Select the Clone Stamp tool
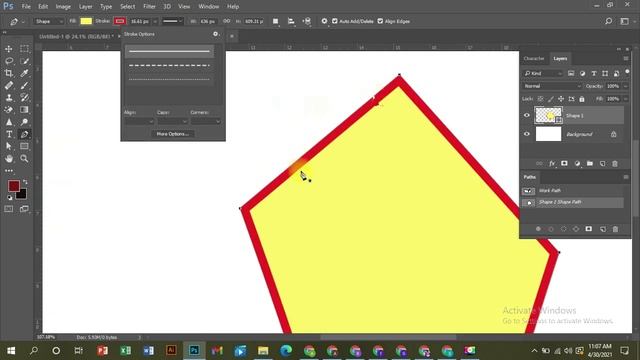 (9, 98)
